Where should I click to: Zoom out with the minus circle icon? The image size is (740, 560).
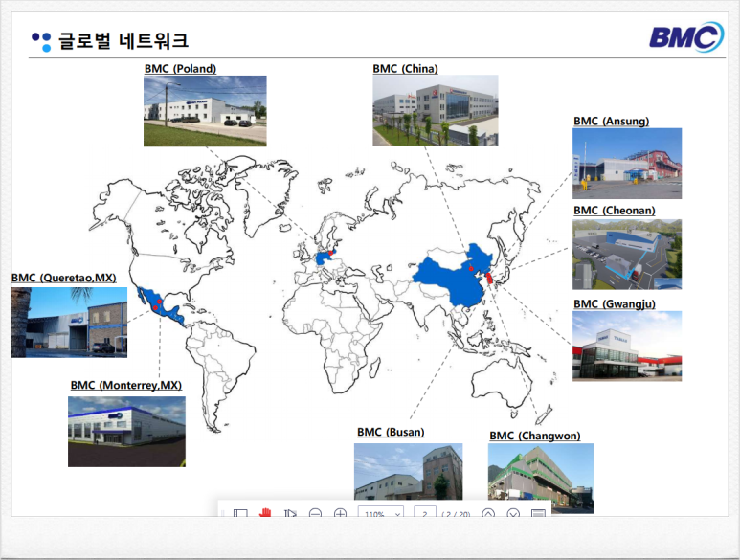coord(315,513)
